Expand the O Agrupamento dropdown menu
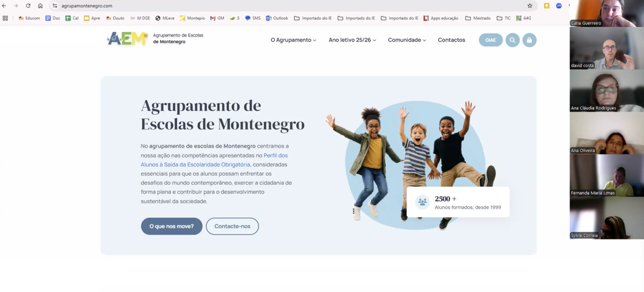The image size is (644, 292). tap(294, 40)
